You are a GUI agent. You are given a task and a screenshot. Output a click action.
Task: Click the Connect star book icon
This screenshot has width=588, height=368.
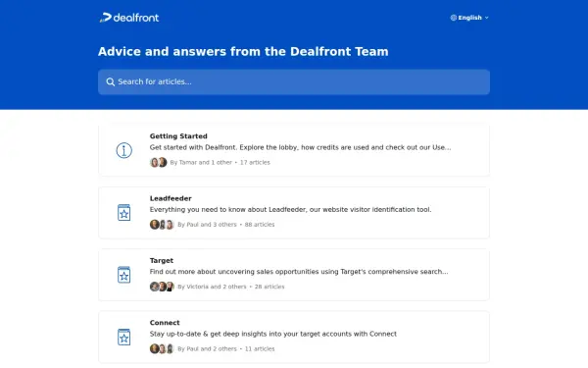coord(124,337)
